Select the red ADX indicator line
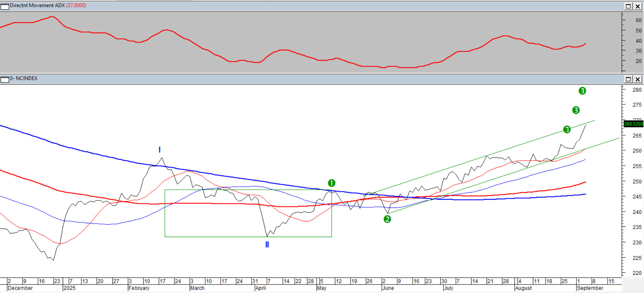Image resolution: width=644 pixels, height=293 pixels. (x=165, y=30)
